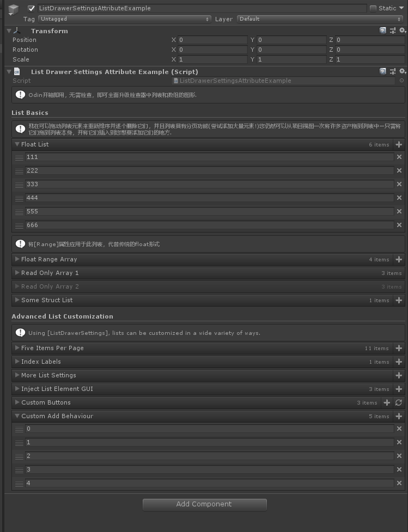408x532 pixels.
Task: Toggle the GameObject active checkbox
Action: pyautogui.click(x=32, y=8)
